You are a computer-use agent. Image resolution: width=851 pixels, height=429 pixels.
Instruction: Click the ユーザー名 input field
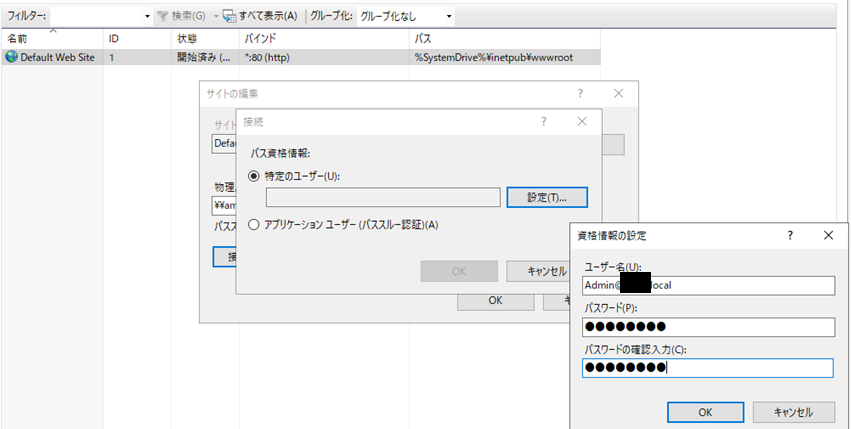(x=708, y=285)
